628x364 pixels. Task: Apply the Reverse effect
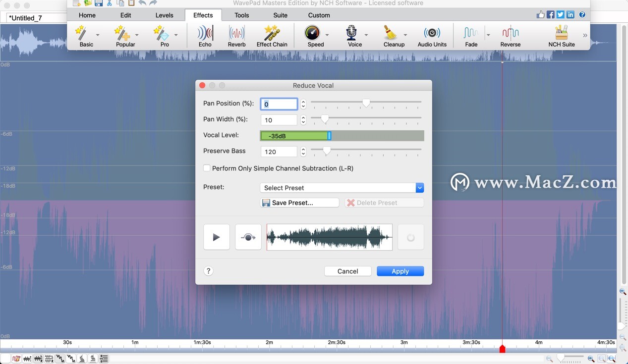click(x=510, y=36)
